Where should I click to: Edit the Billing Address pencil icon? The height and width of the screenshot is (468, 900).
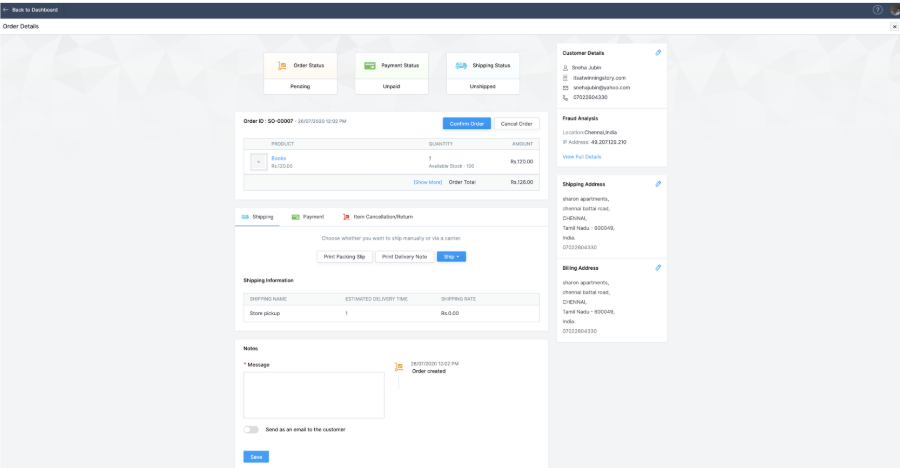click(657, 268)
